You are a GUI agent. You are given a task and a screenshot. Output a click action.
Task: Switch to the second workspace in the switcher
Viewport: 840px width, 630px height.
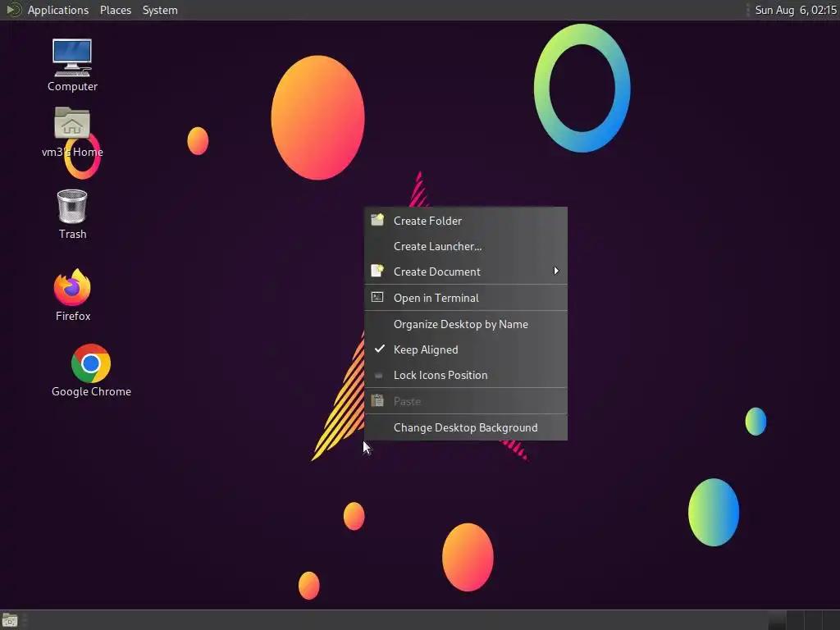click(x=796, y=620)
